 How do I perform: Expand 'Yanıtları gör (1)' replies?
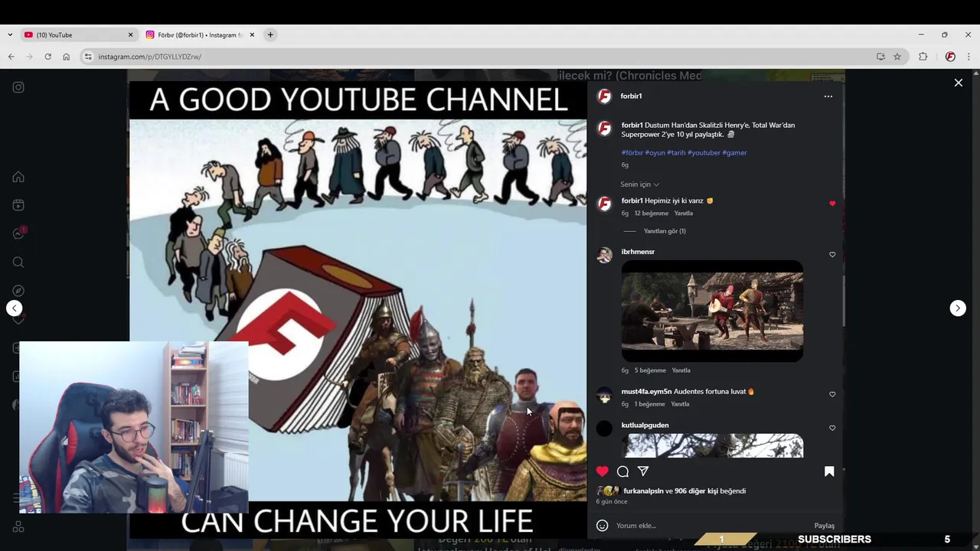click(x=665, y=231)
